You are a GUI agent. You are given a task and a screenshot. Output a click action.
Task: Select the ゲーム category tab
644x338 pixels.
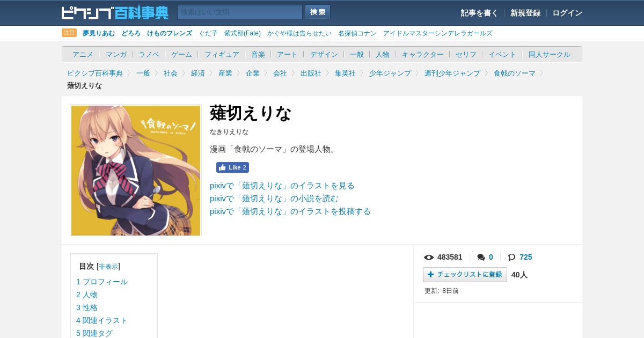[181, 54]
